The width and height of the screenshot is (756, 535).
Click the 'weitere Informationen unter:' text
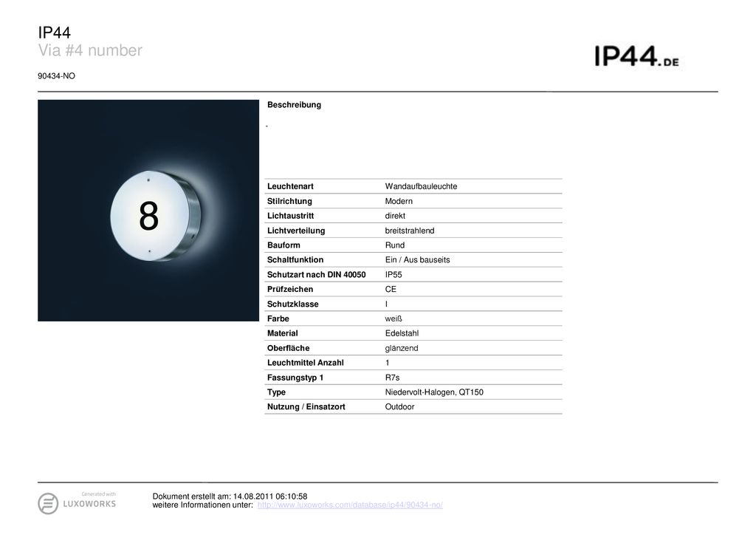(x=202, y=505)
